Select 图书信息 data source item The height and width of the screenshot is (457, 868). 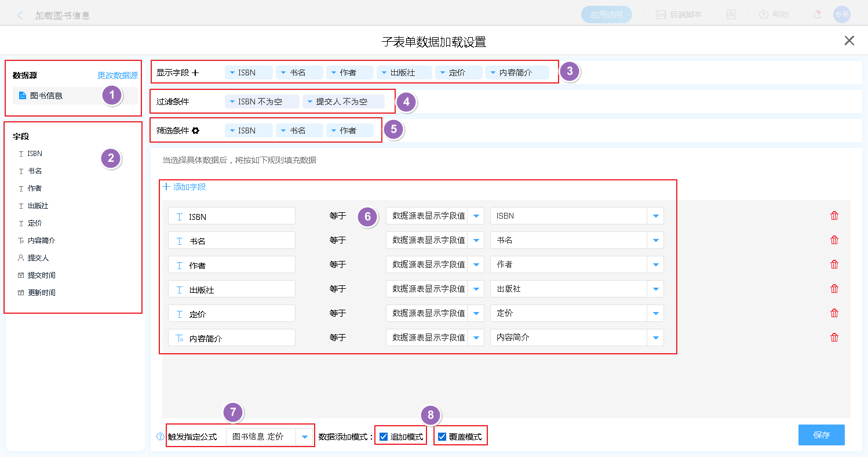tap(46, 96)
